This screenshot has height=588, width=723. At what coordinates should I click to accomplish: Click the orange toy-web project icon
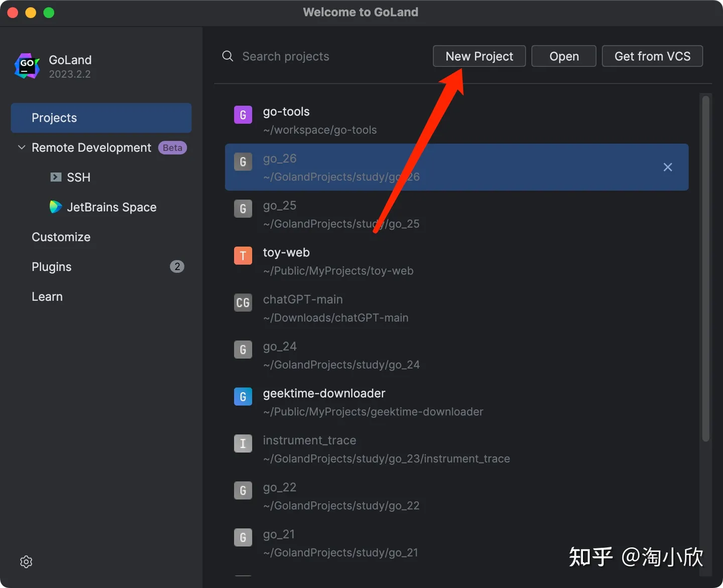pos(243,255)
